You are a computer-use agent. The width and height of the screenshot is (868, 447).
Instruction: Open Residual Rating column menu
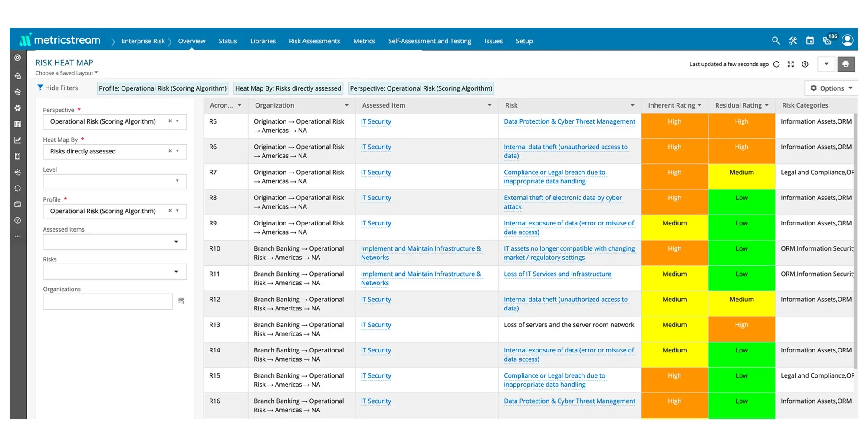(x=766, y=105)
